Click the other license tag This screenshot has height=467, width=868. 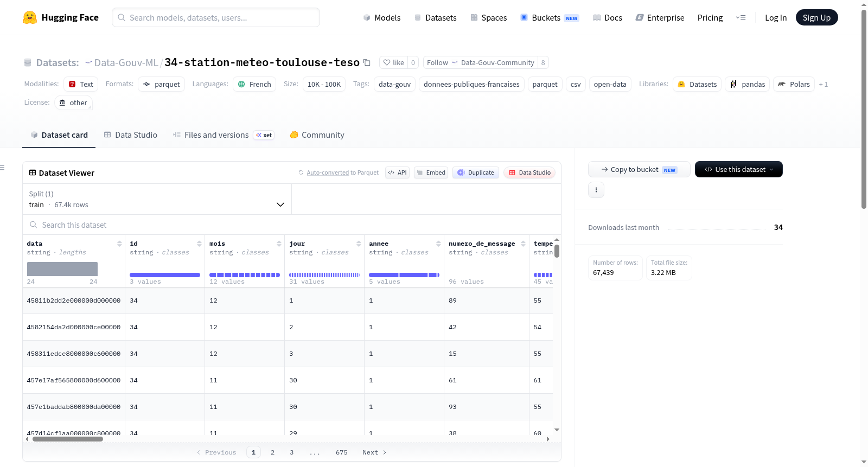point(73,103)
